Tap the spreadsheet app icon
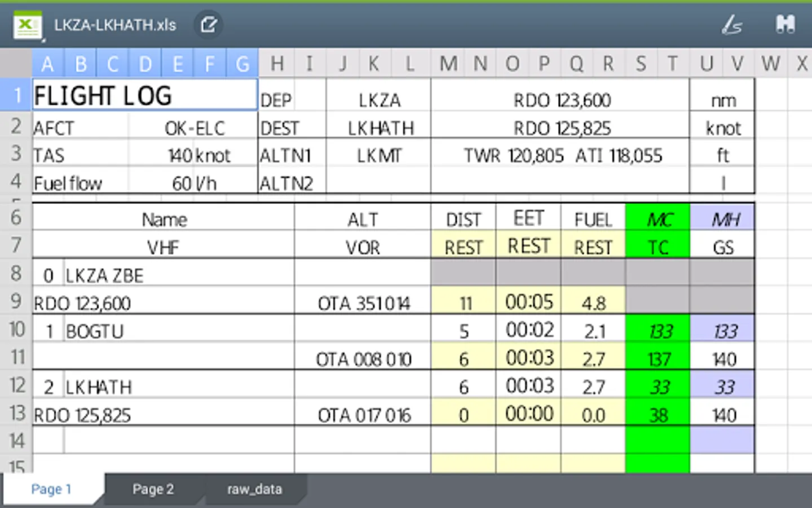The height and width of the screenshot is (508, 812). point(28,26)
